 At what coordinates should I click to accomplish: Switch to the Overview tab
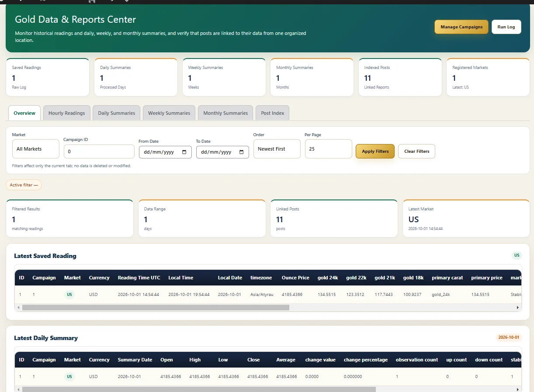(x=24, y=113)
